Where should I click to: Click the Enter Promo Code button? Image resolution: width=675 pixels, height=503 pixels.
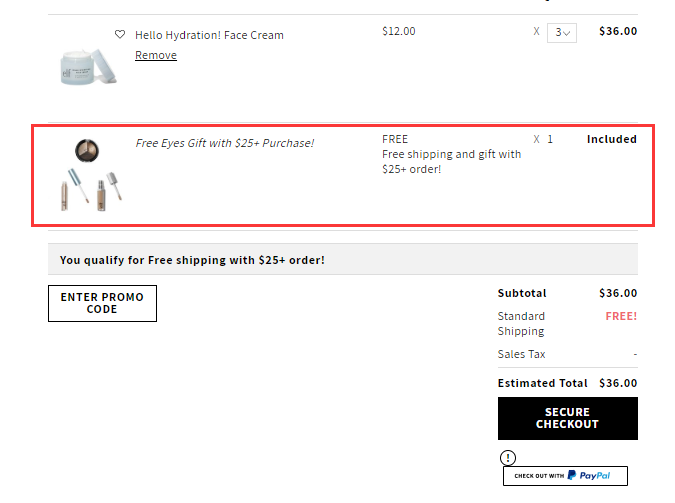point(102,303)
